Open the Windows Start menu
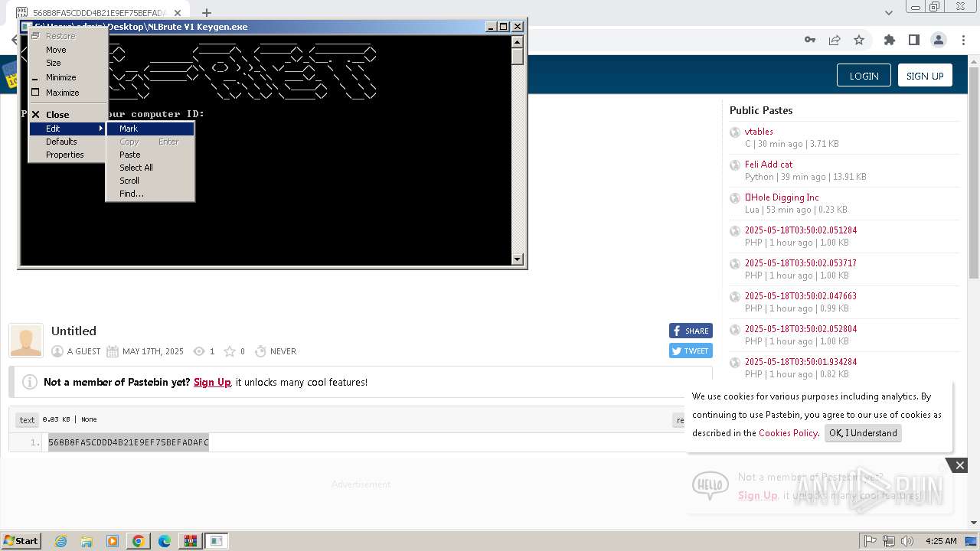Image resolution: width=980 pixels, height=551 pixels. [21, 541]
